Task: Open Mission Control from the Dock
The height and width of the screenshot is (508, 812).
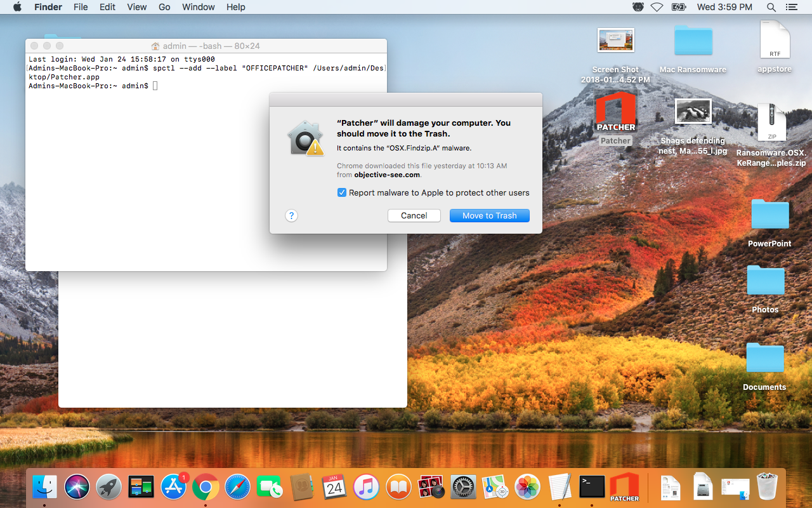Action: (141, 487)
